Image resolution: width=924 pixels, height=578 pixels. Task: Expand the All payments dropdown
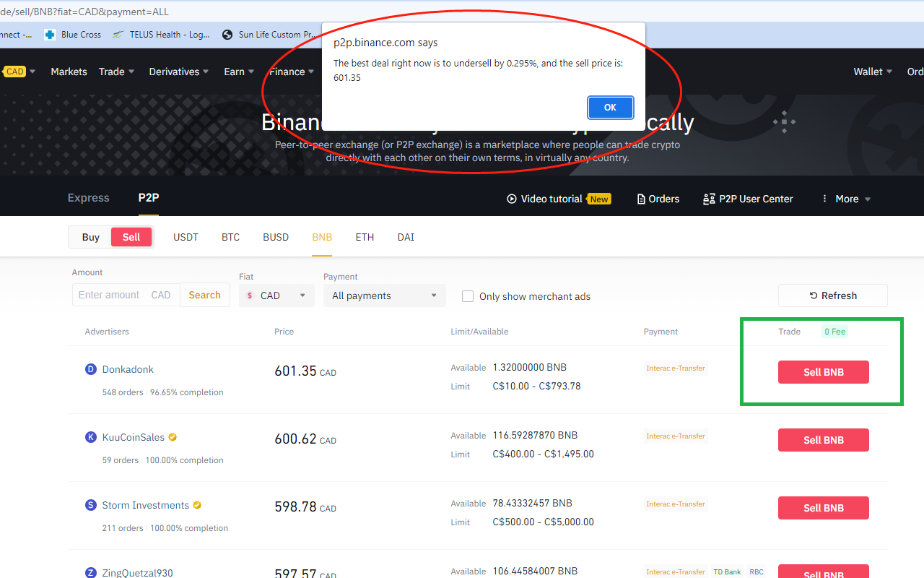click(x=384, y=296)
